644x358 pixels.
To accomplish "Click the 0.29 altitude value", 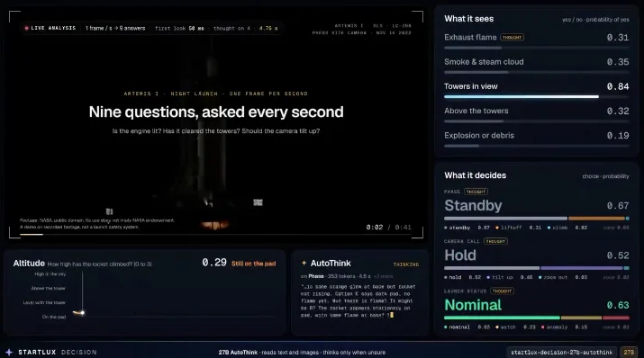I will pos(214,263).
